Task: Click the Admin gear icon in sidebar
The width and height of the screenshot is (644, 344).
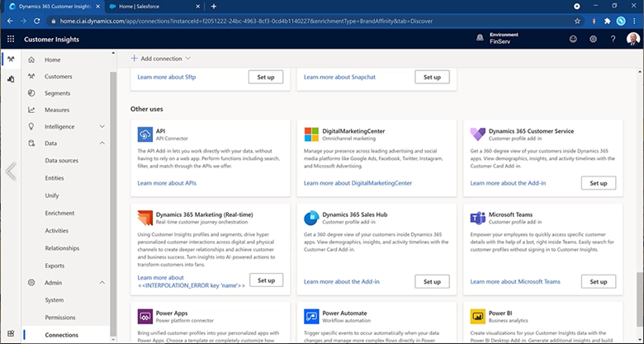Action: 31,282
